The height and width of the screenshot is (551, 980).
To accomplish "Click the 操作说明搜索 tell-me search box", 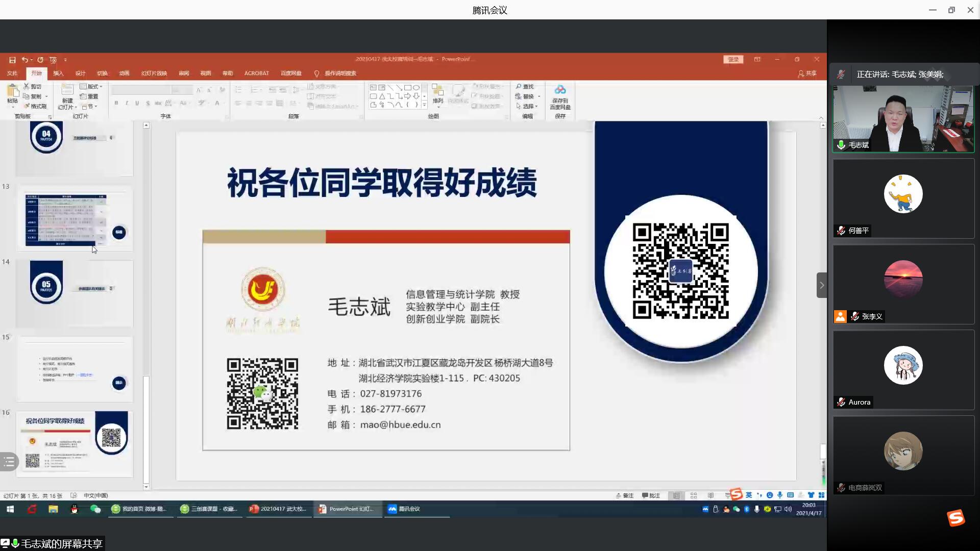I will 340,73.
